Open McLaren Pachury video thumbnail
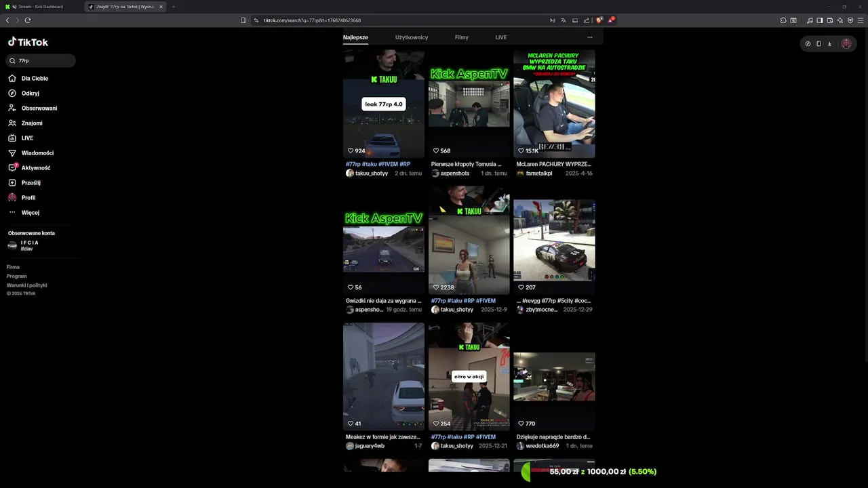The width and height of the screenshot is (868, 488). (554, 104)
